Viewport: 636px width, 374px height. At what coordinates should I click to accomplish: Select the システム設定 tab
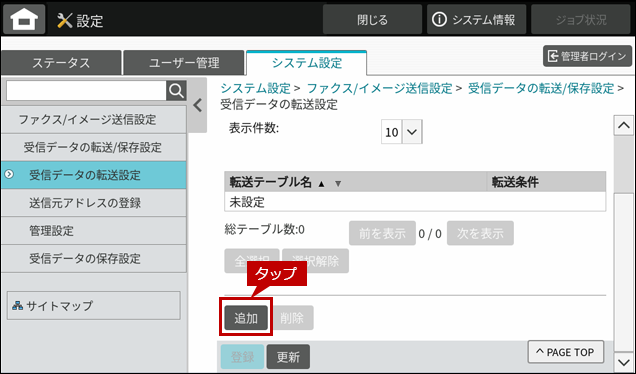[x=307, y=63]
